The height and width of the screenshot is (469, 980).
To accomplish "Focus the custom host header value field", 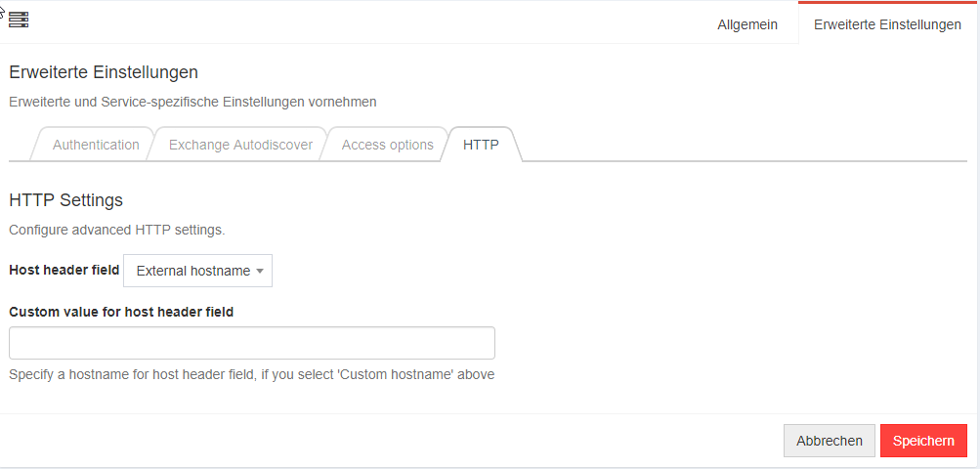I will (x=252, y=343).
